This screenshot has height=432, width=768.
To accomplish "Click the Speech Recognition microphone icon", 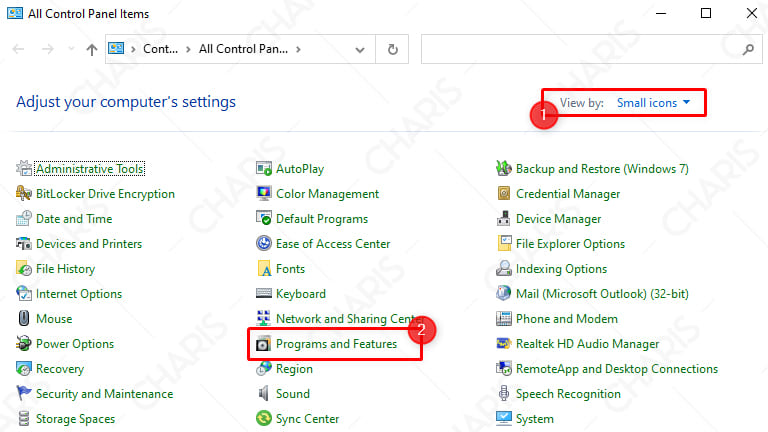I will coord(504,393).
